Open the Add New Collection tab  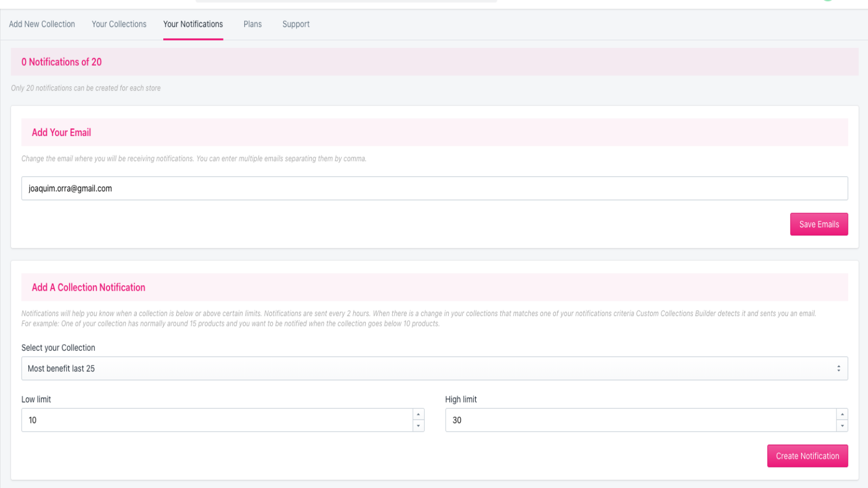42,24
